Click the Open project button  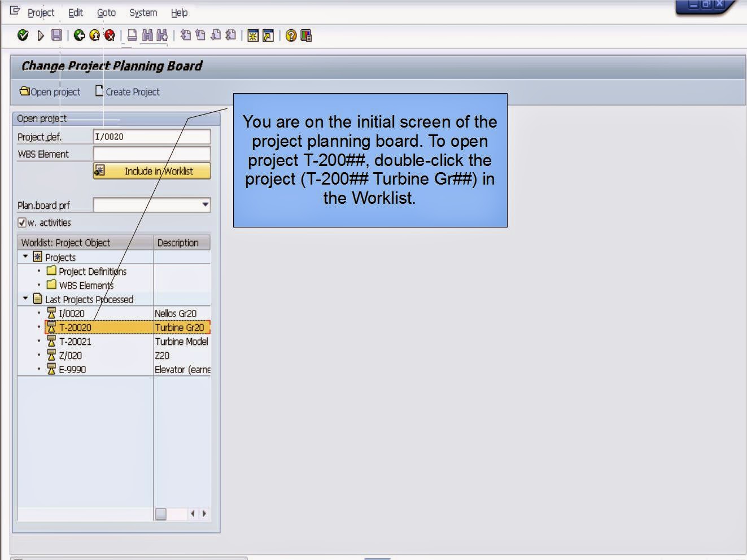coord(51,91)
